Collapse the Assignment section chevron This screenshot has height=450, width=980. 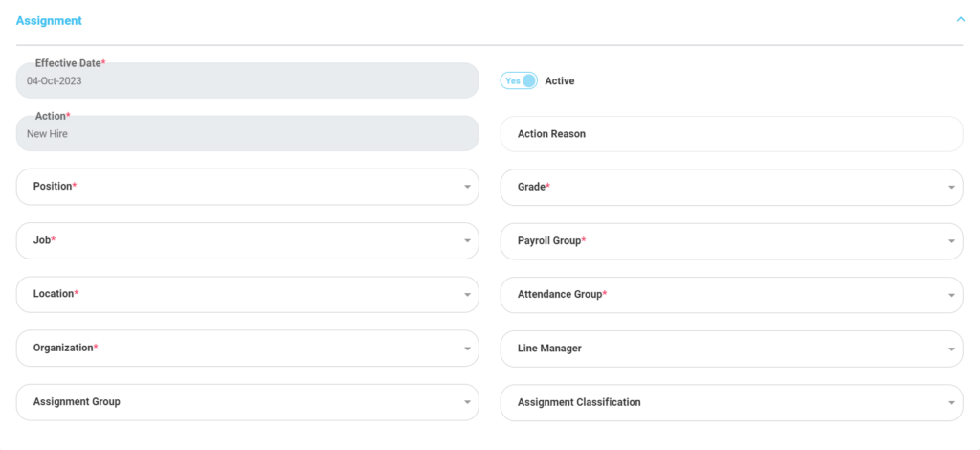click(961, 20)
